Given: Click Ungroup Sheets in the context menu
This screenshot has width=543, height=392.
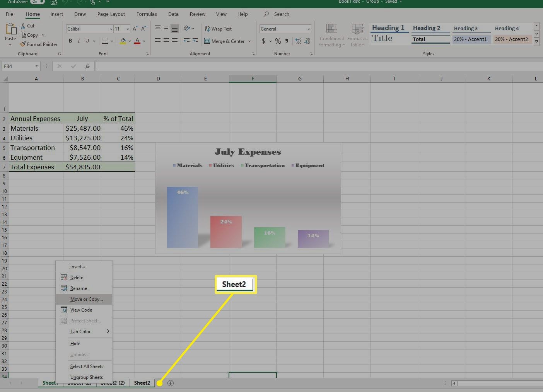Looking at the screenshot, I should [86, 377].
